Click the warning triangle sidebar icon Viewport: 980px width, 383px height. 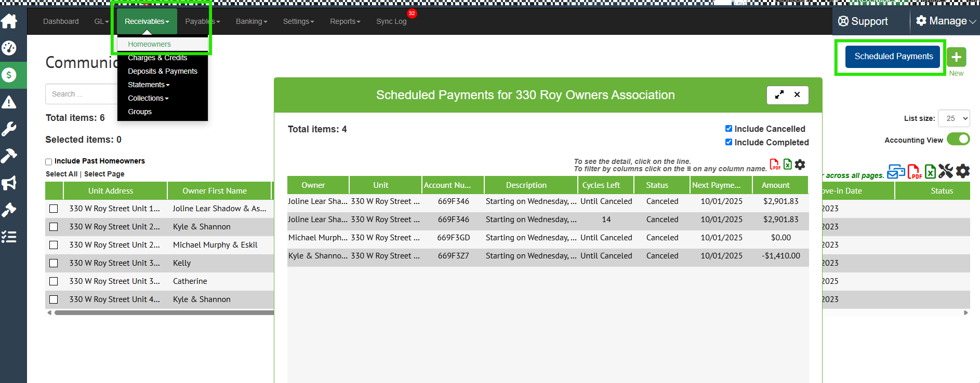[9, 102]
